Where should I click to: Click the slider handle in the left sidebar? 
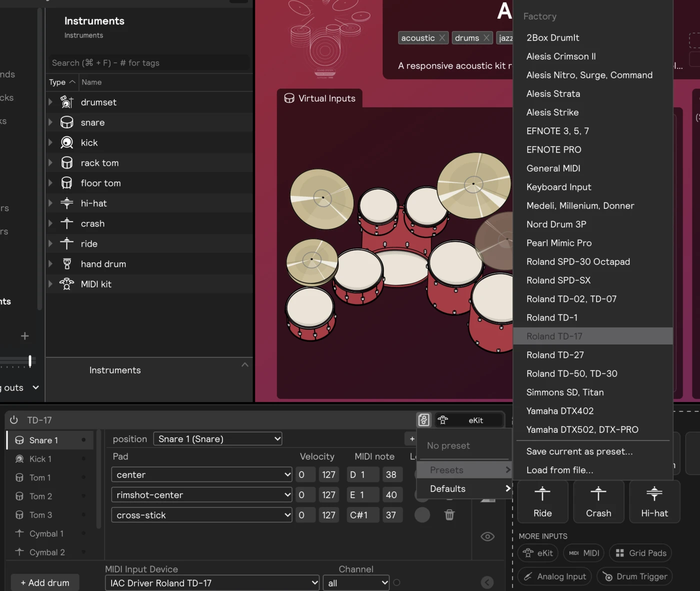coord(30,360)
